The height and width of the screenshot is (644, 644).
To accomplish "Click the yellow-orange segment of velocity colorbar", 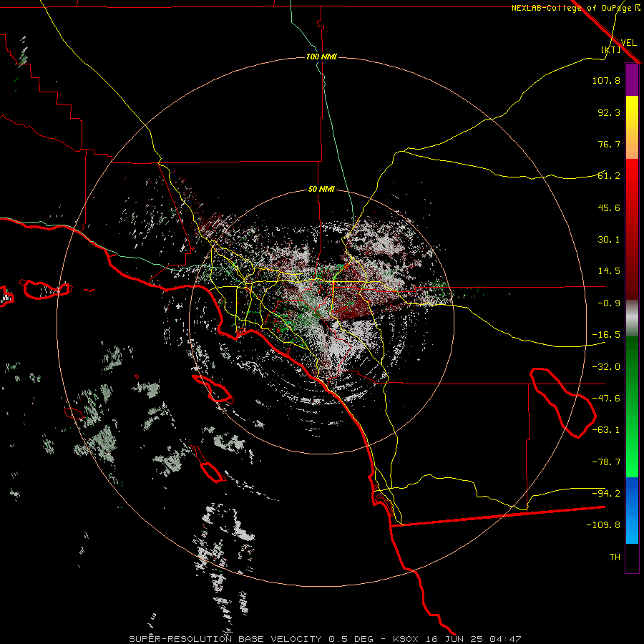I will (632, 127).
